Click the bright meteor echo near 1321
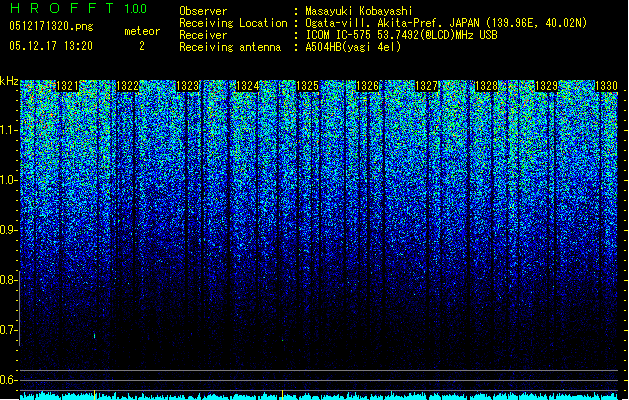Image resolution: width=629 pixels, height=400 pixels. (95, 335)
